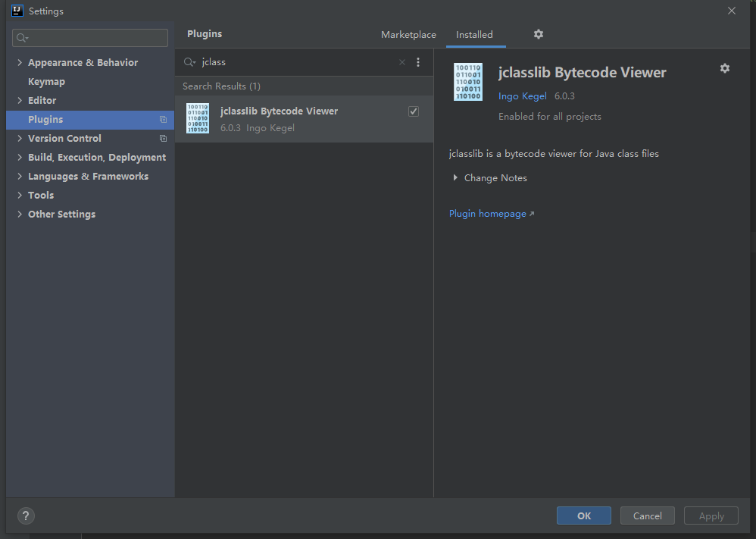Open the help question mark button

pyautogui.click(x=26, y=515)
